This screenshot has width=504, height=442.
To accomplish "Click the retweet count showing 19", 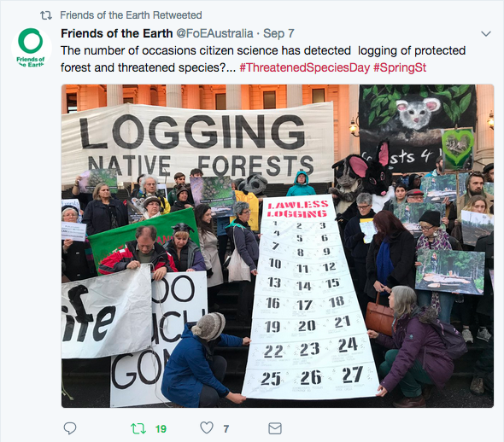I will click(x=161, y=429).
